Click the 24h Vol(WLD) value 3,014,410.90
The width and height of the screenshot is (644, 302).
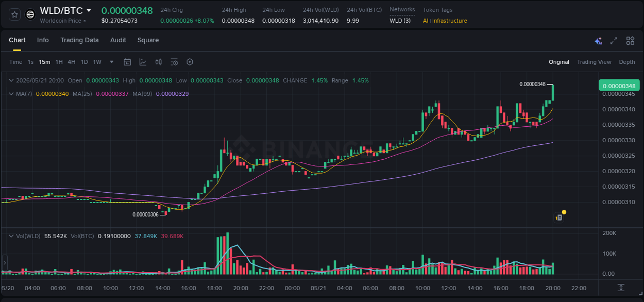(321, 21)
